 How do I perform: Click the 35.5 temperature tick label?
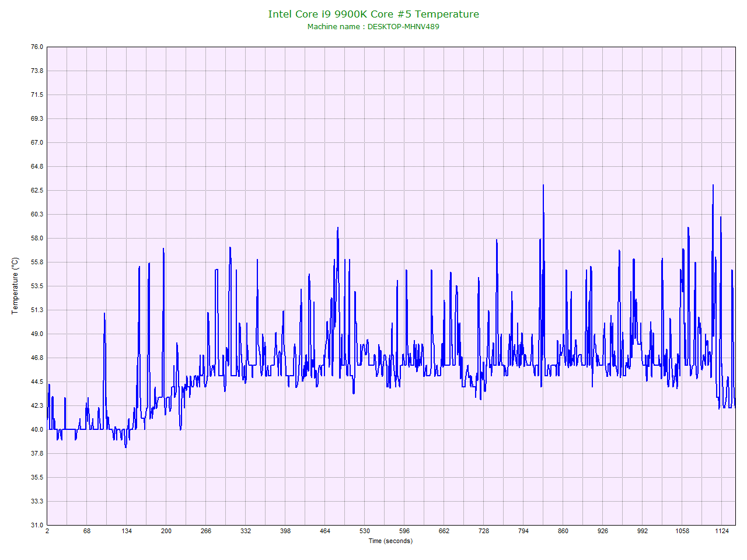point(37,477)
